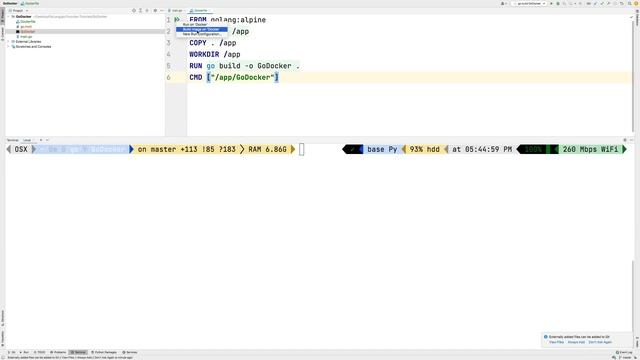Click the expand all icon in Project panel
This screenshot has height=360, width=640.
(x=140, y=11)
